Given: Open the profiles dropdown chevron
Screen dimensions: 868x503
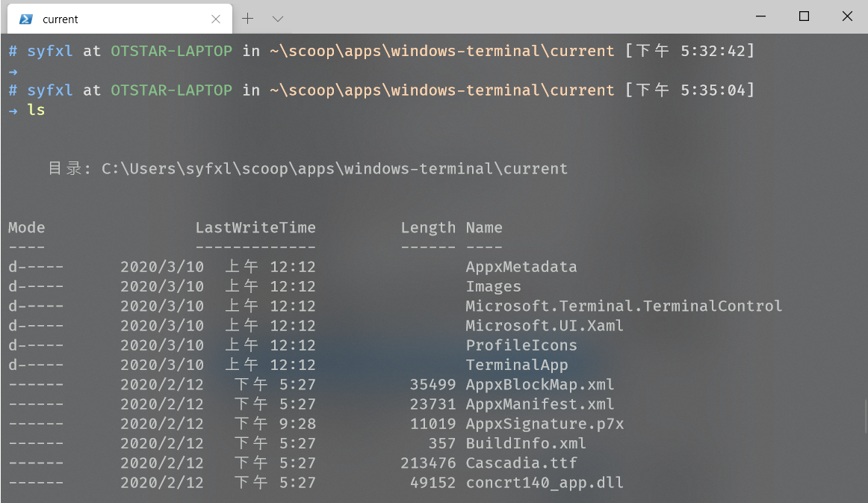Looking at the screenshot, I should point(278,19).
